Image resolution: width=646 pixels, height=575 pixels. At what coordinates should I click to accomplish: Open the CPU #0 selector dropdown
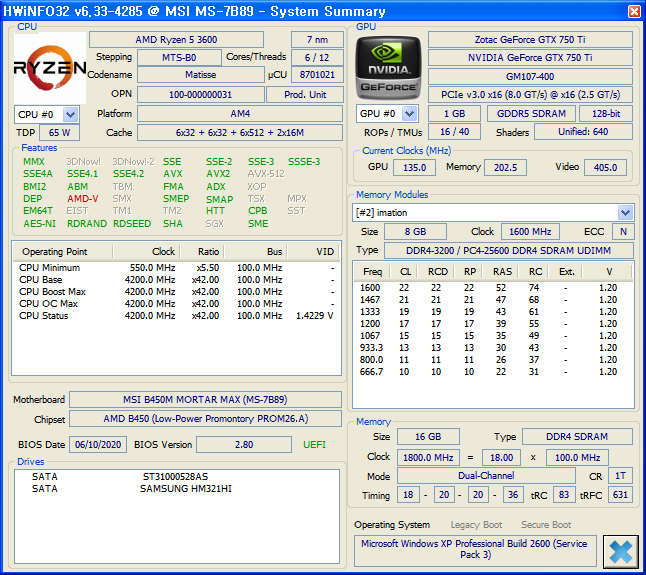pyautogui.click(x=70, y=115)
